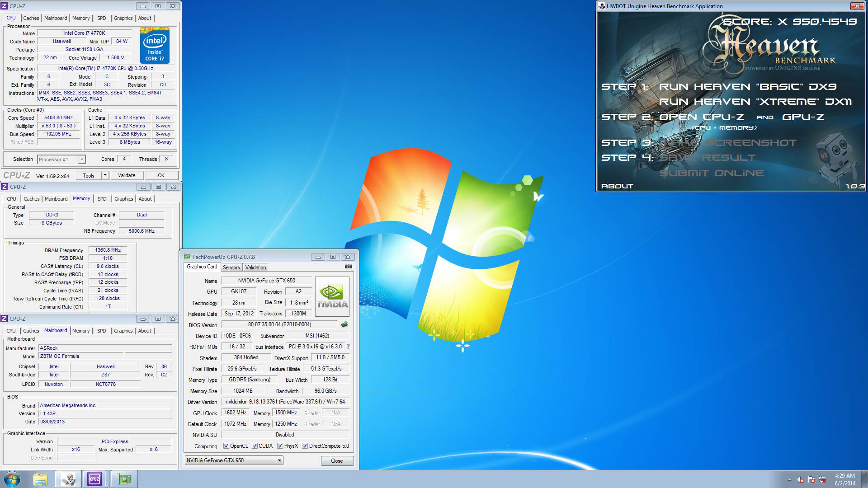Click About in Heaven benchmark window
Image resolution: width=868 pixels, height=488 pixels.
[617, 186]
